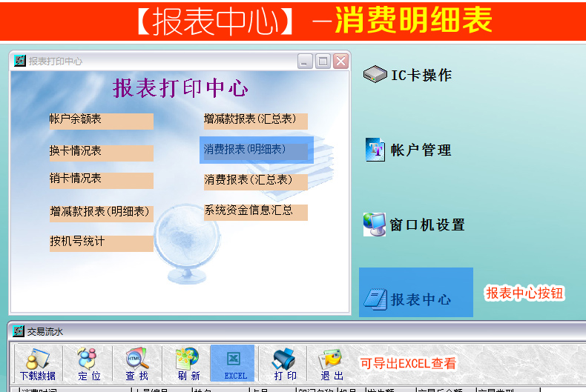Click the 退出 exit toolbar icon
The height and width of the screenshot is (392, 586).
point(331,363)
